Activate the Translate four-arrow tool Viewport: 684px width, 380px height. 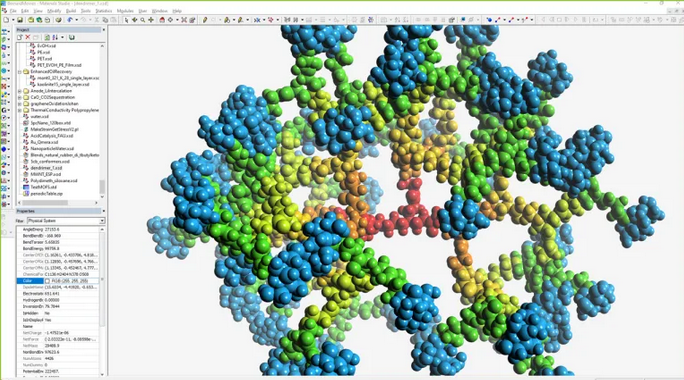pyautogui.click(x=151, y=20)
